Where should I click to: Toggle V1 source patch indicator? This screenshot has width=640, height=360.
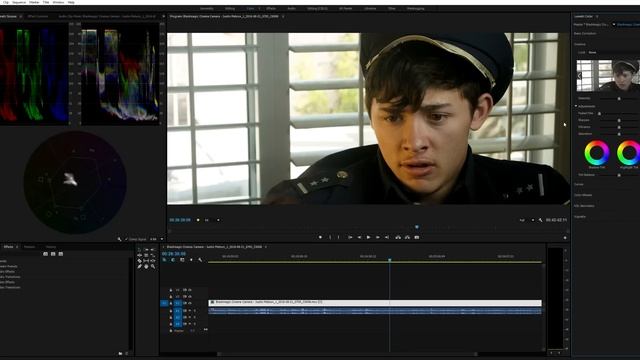[164, 303]
